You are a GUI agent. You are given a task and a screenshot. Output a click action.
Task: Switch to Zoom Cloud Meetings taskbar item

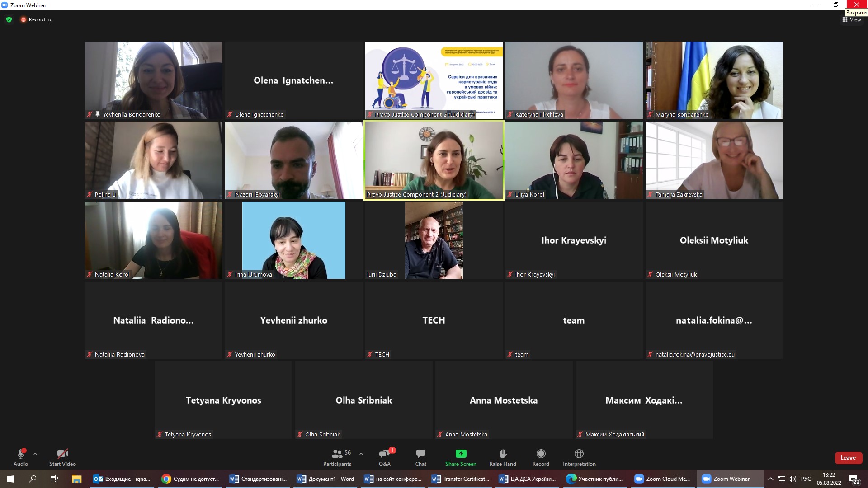coord(662,479)
